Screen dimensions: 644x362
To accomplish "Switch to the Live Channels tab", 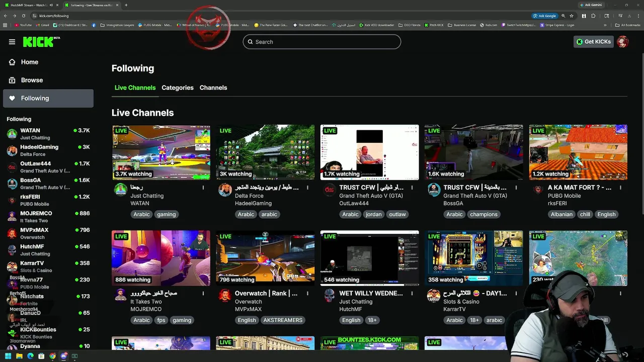I will point(135,87).
